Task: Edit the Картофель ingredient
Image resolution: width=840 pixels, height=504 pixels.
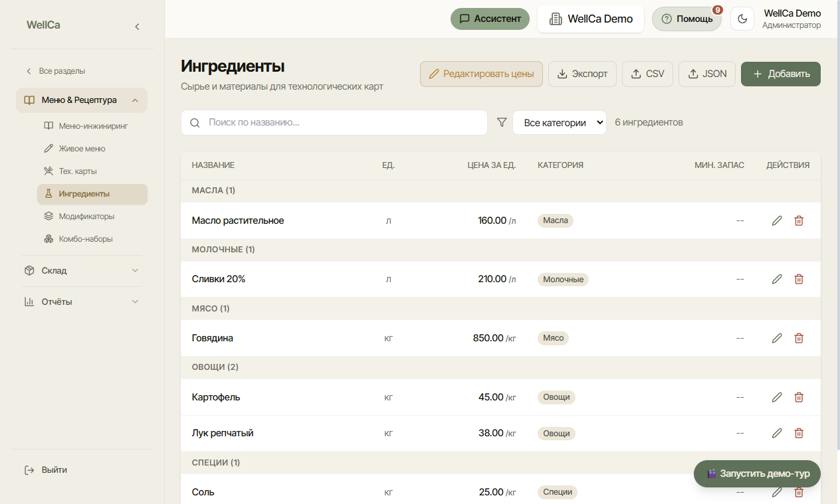Action: coord(777,397)
